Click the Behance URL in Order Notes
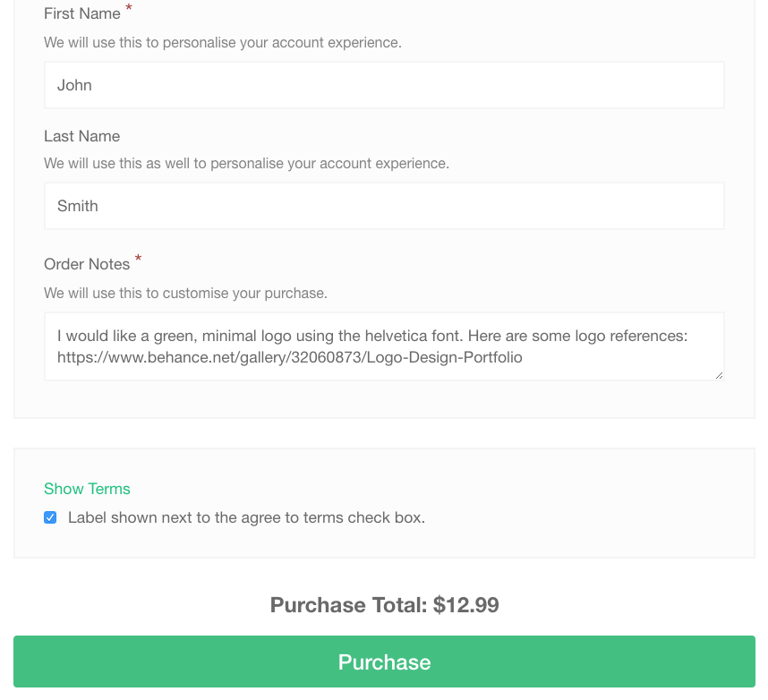Screen dimensions: 768x700 click(x=289, y=357)
